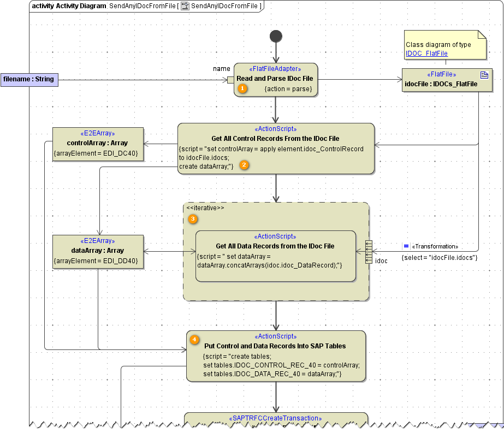Click the SendAnyIDocFromFile diagram header icon

tap(185, 6)
